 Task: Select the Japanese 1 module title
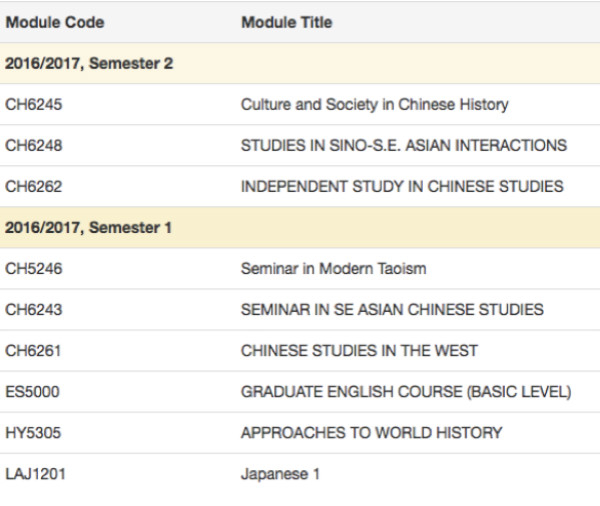click(280, 474)
